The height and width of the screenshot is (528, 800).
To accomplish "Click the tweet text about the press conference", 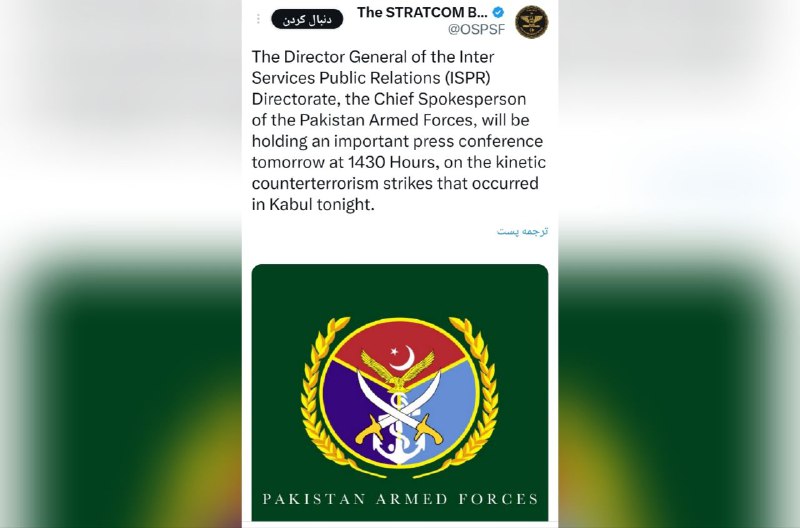I will (x=399, y=130).
